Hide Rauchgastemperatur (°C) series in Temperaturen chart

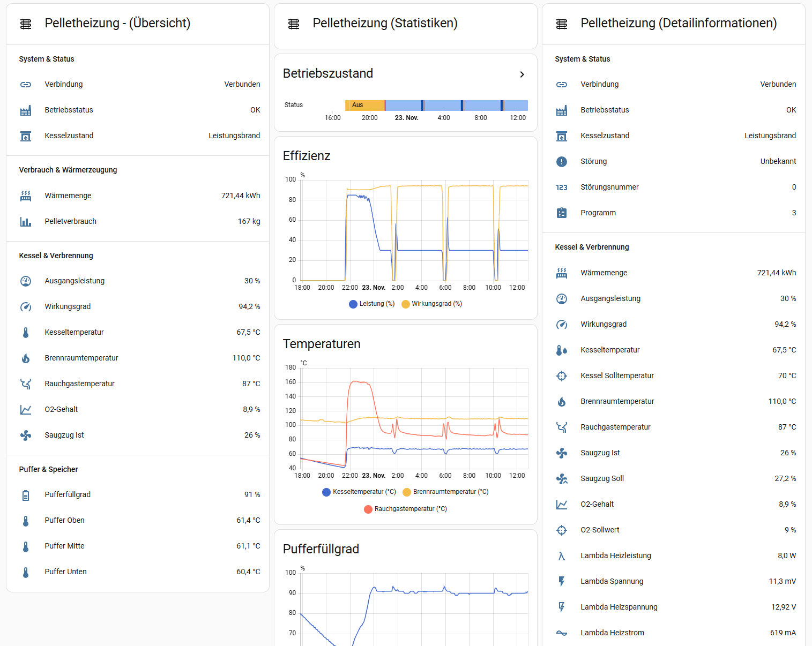pos(405,509)
